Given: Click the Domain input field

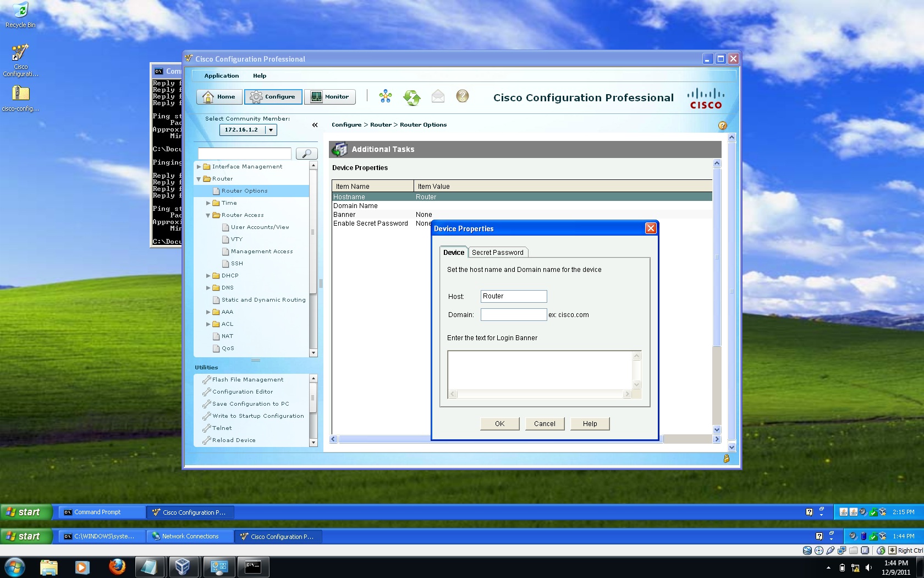Looking at the screenshot, I should click(514, 314).
